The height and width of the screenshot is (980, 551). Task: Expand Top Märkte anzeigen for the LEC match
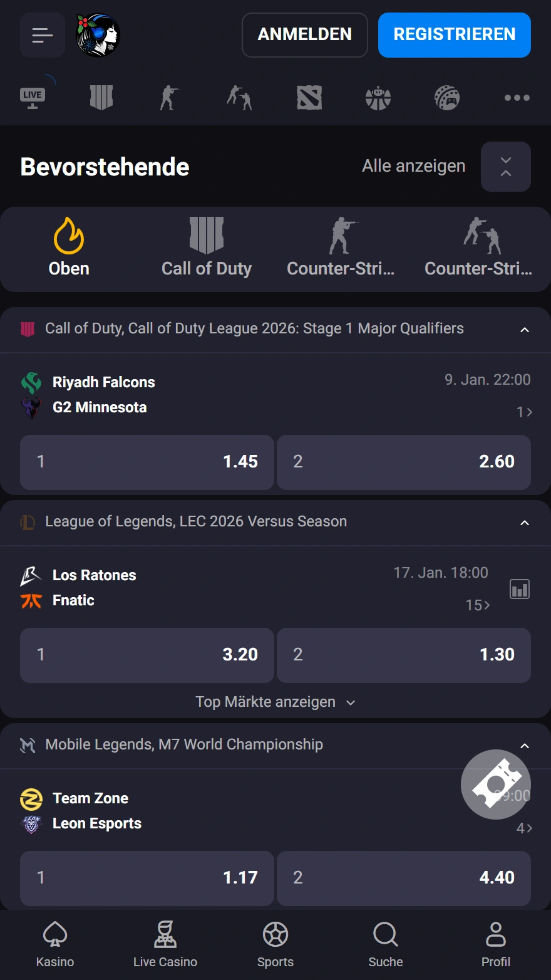click(275, 702)
